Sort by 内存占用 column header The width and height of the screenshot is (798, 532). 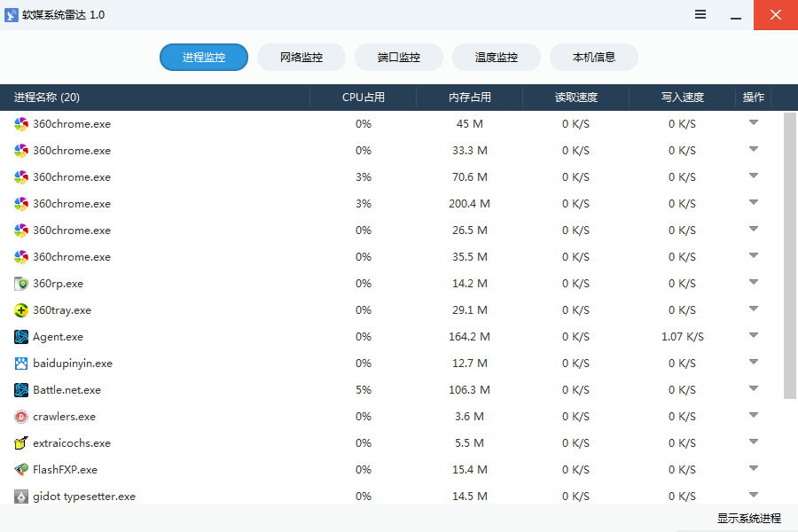coord(469,98)
